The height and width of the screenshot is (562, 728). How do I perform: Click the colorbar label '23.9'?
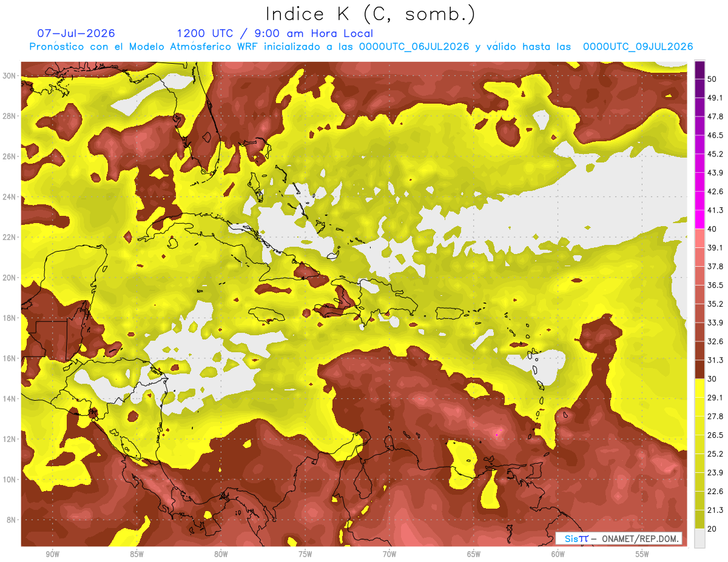[x=715, y=473]
